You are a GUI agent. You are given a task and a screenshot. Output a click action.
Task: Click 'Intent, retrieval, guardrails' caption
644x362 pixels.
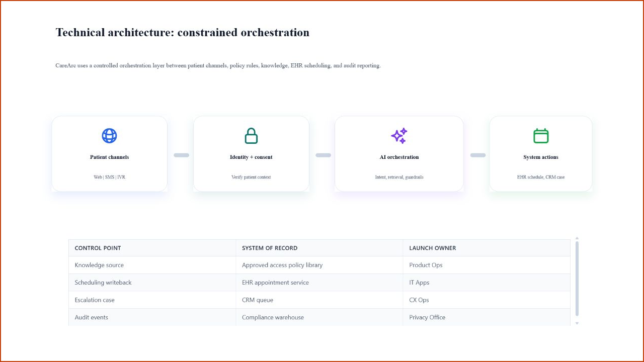point(399,177)
